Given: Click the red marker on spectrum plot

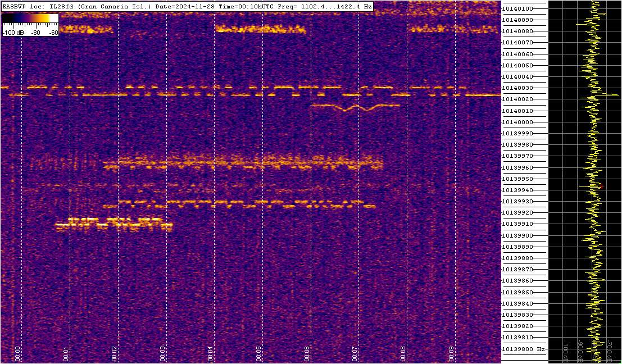Looking at the screenshot, I should tap(601, 186).
